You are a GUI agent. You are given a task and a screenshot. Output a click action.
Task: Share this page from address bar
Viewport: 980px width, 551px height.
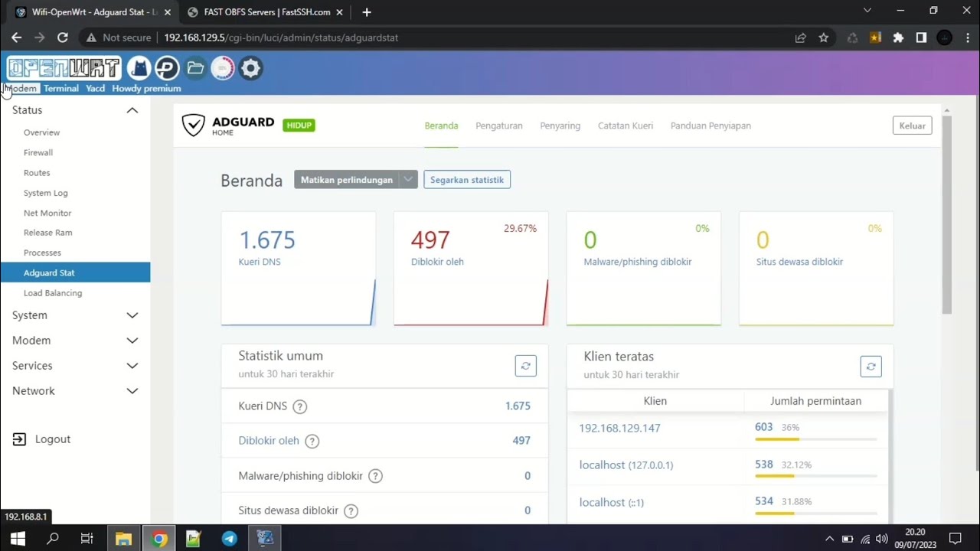801,37
